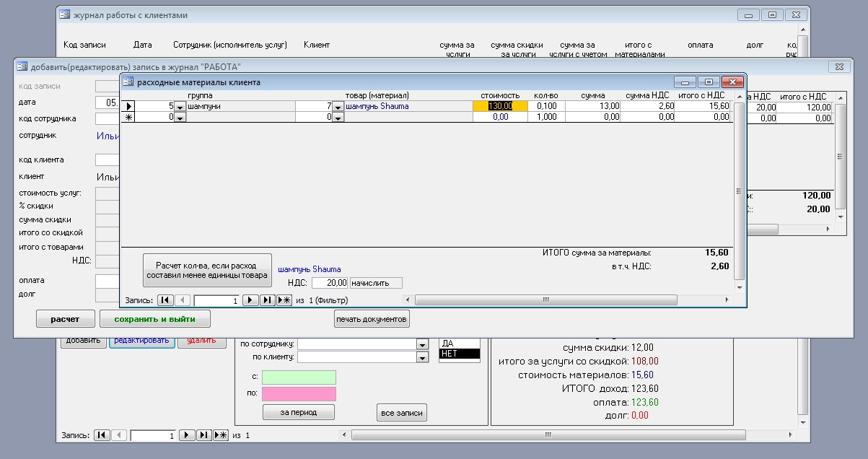Click the 'начислить' НДС button

pyautogui.click(x=375, y=283)
